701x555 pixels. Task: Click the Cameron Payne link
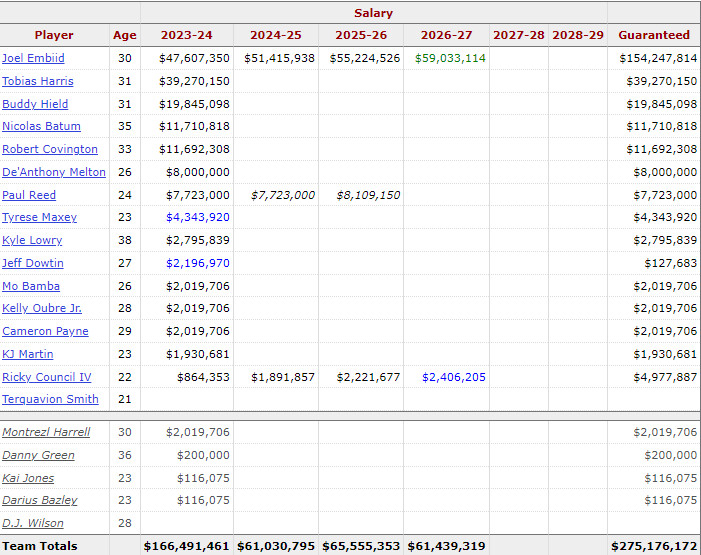pyautogui.click(x=46, y=331)
